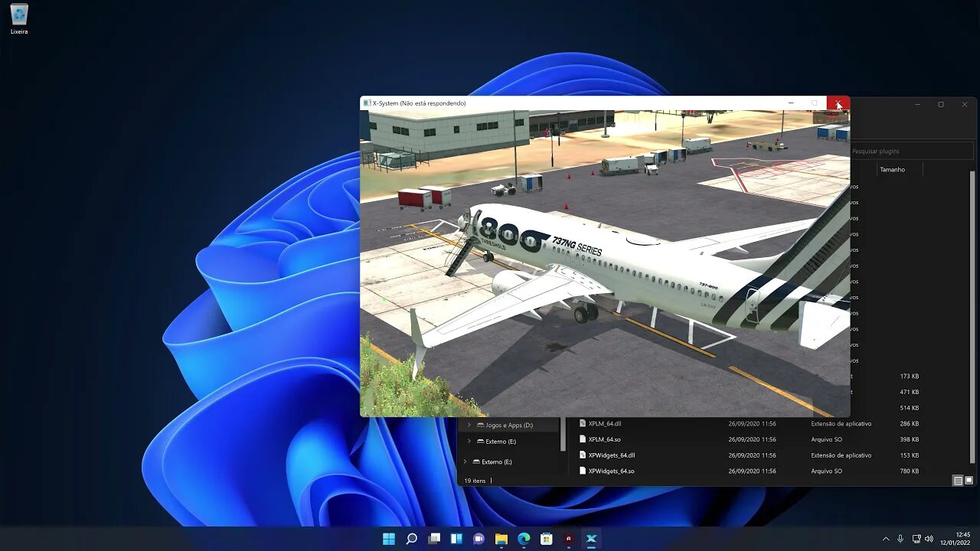Click the 286 KB size cell

pyautogui.click(x=910, y=423)
